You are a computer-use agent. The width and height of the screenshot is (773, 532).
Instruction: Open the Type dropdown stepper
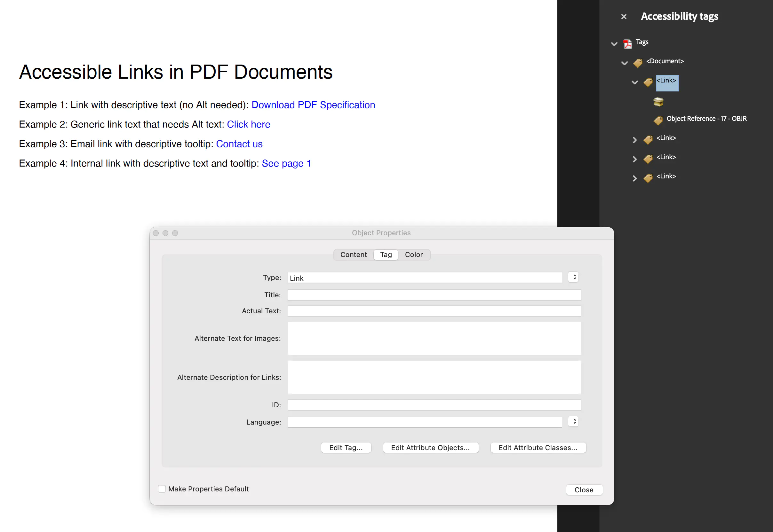574,277
